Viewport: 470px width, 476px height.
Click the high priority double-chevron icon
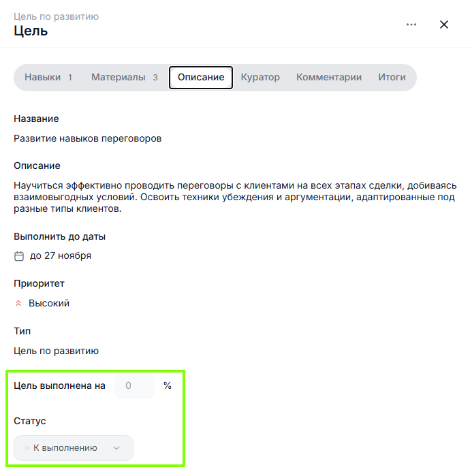click(19, 304)
